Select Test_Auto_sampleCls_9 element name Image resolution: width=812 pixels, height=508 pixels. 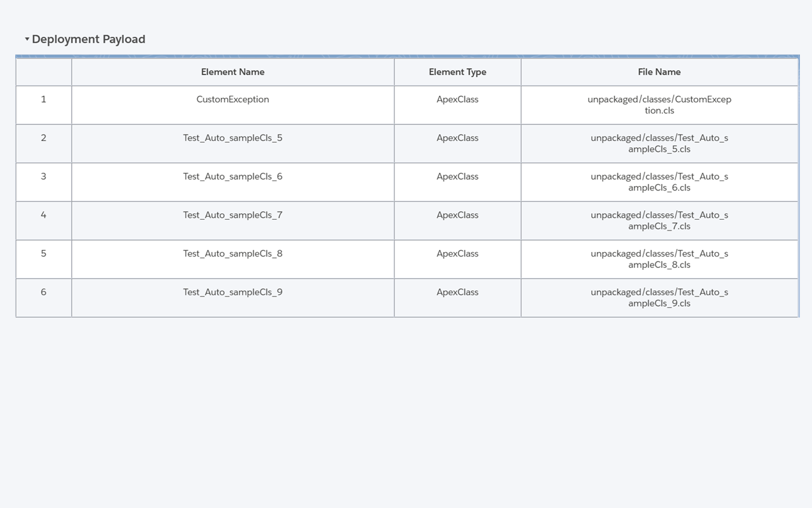tap(232, 292)
